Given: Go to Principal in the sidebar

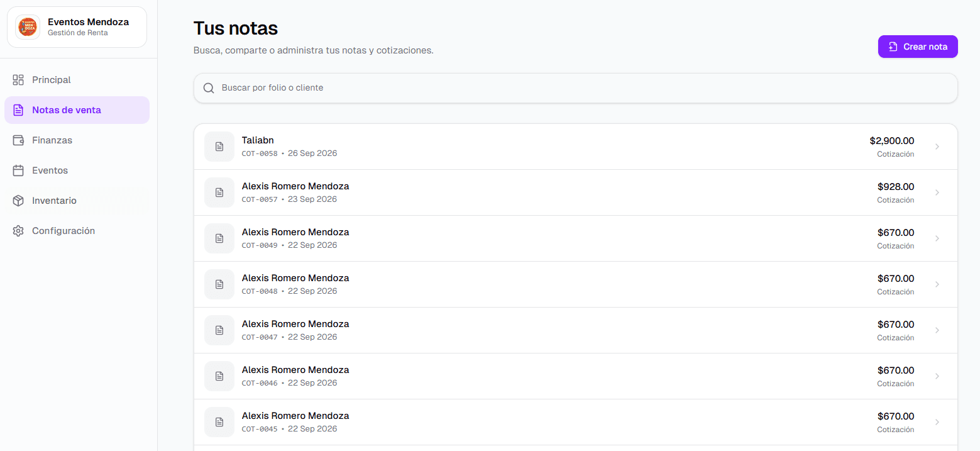Looking at the screenshot, I should tap(77, 80).
